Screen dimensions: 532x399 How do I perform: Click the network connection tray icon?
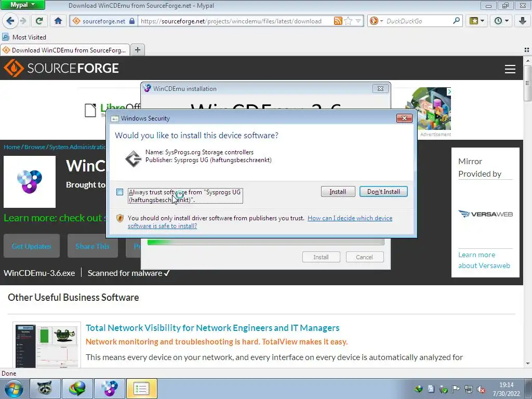tap(469, 389)
